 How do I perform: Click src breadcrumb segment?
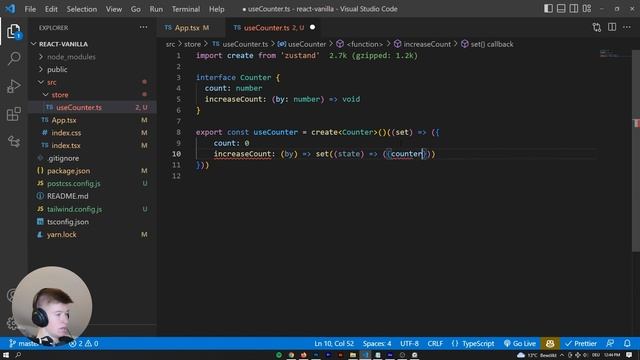point(170,44)
